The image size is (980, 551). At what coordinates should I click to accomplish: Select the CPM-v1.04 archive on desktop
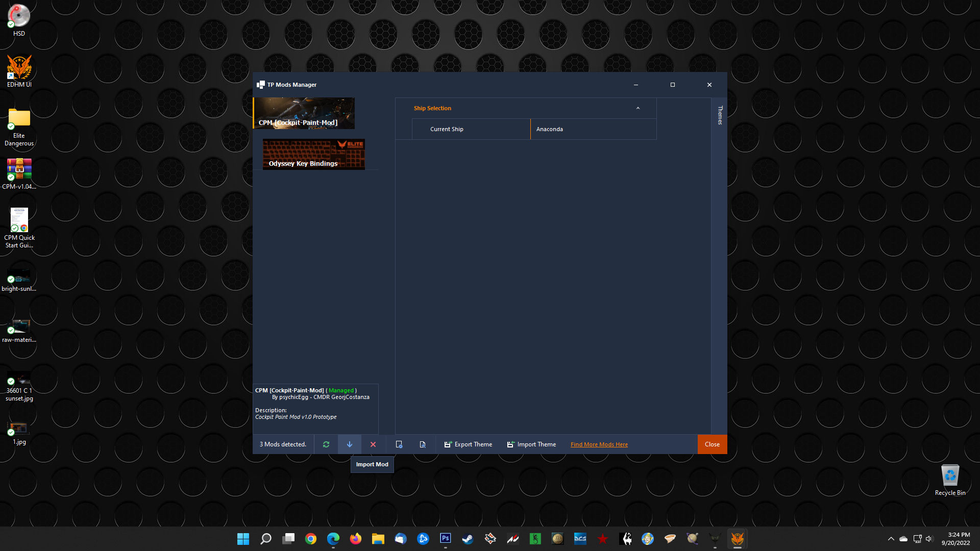19,174
